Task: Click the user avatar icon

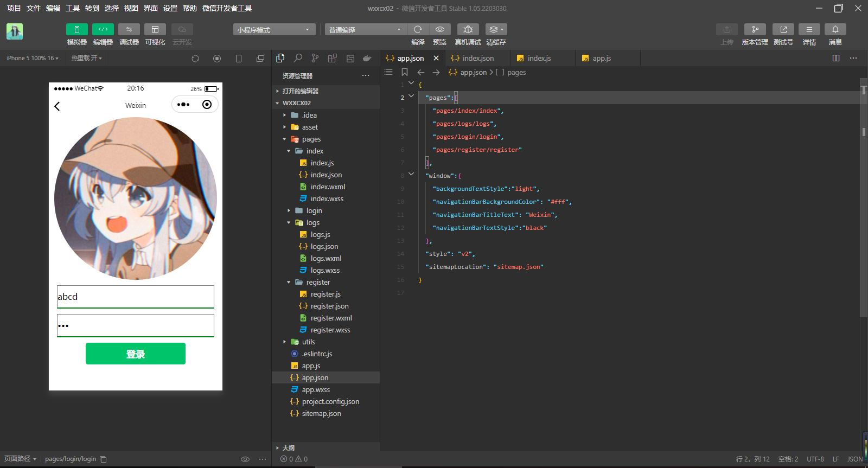Action: click(x=15, y=31)
